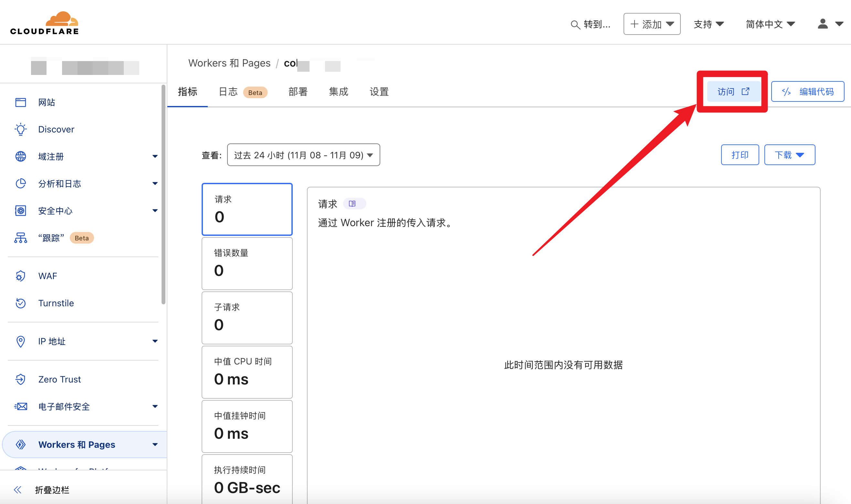The image size is (851, 504).
Task: Click the 跟踪 network icon
Action: tap(20, 238)
